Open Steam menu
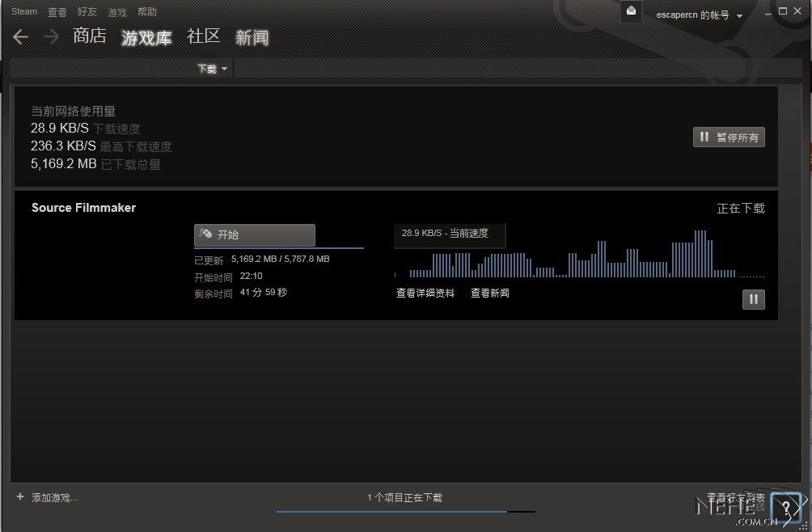812x532 pixels. tap(24, 11)
